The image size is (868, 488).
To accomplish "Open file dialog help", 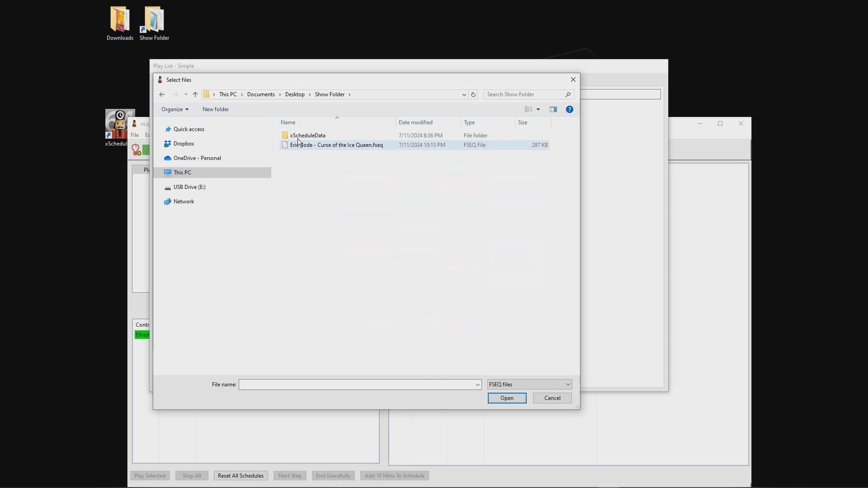I will click(x=570, y=109).
